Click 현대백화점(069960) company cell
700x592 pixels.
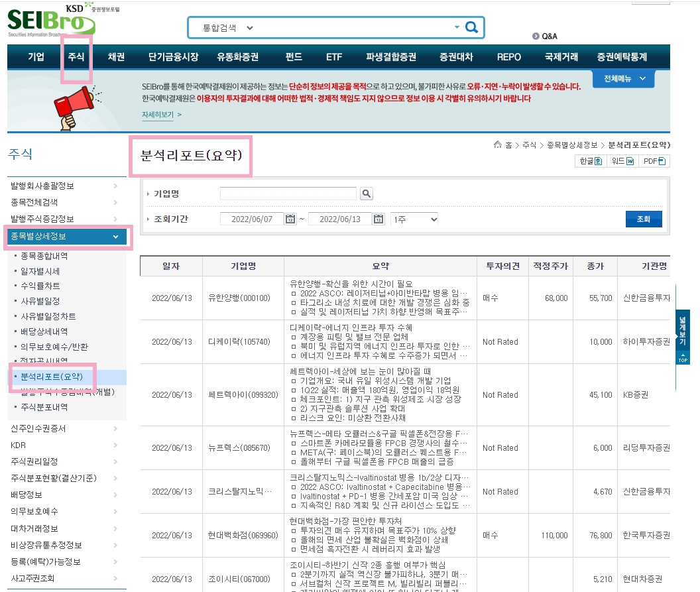point(243,535)
